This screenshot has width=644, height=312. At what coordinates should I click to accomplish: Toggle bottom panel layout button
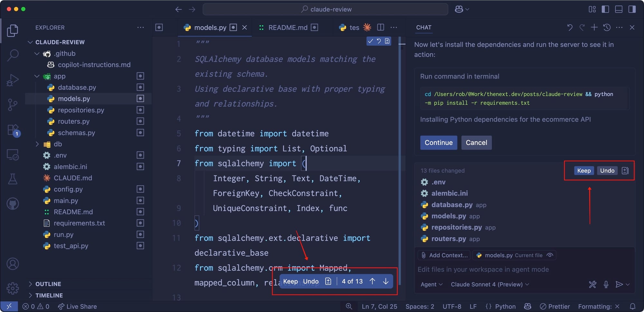point(619,9)
